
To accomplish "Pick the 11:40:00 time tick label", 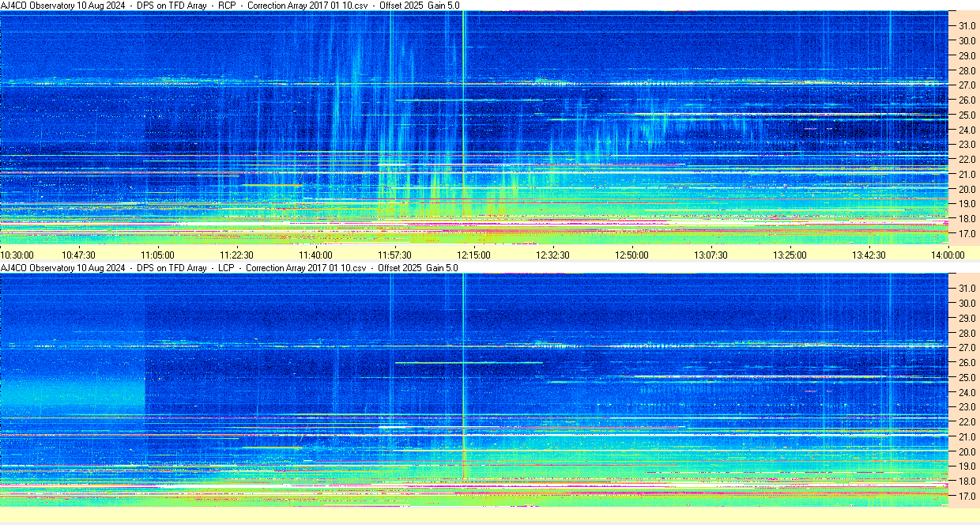I will (315, 255).
